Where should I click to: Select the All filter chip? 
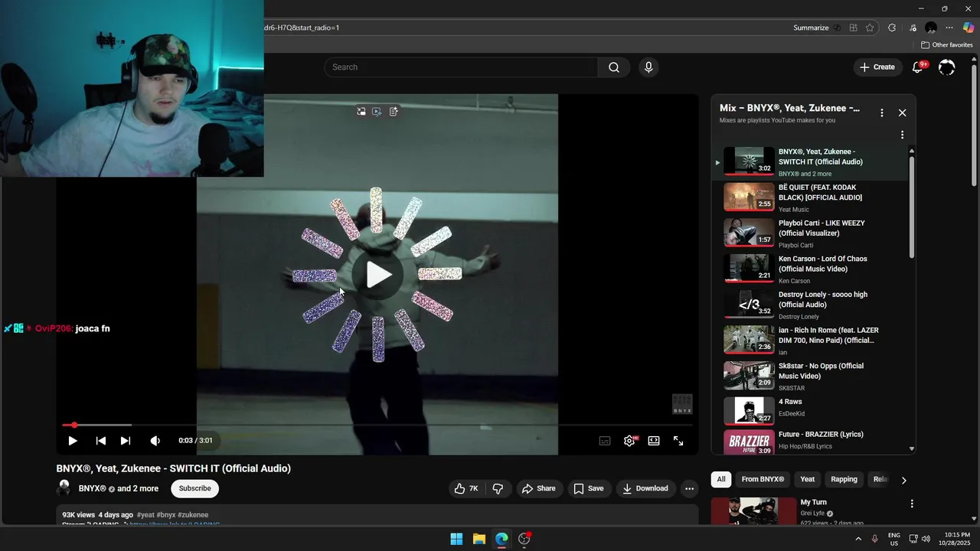coord(721,479)
